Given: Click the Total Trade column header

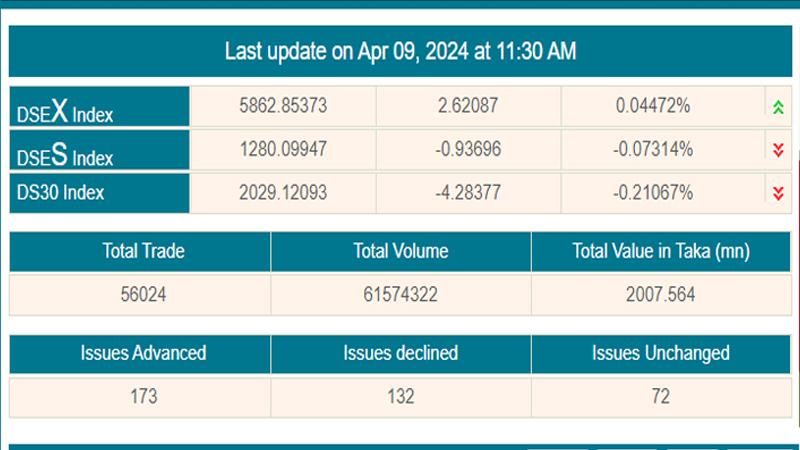Looking at the screenshot, I should coord(143,252).
